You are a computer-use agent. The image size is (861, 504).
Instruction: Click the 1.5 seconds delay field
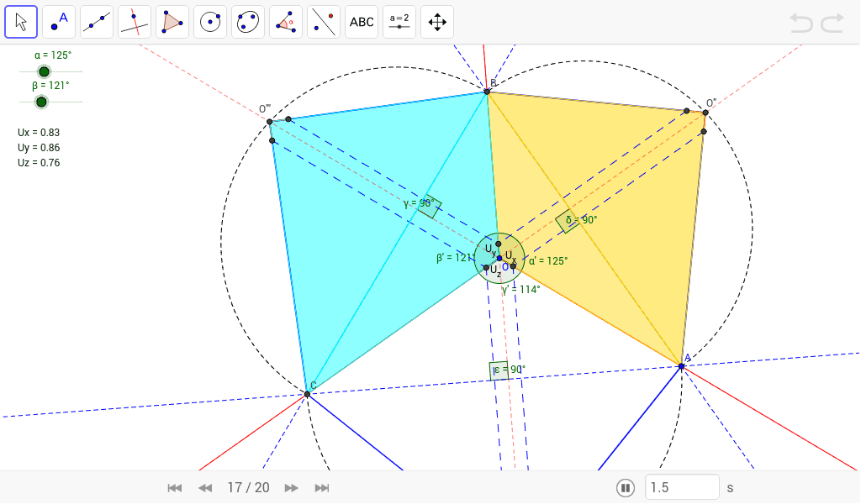coord(682,487)
